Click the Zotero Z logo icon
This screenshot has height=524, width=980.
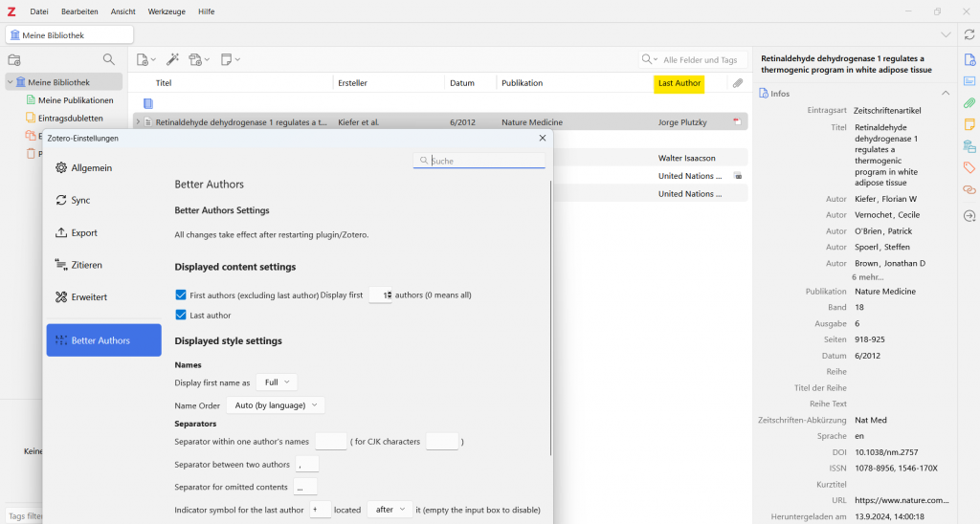pos(11,11)
